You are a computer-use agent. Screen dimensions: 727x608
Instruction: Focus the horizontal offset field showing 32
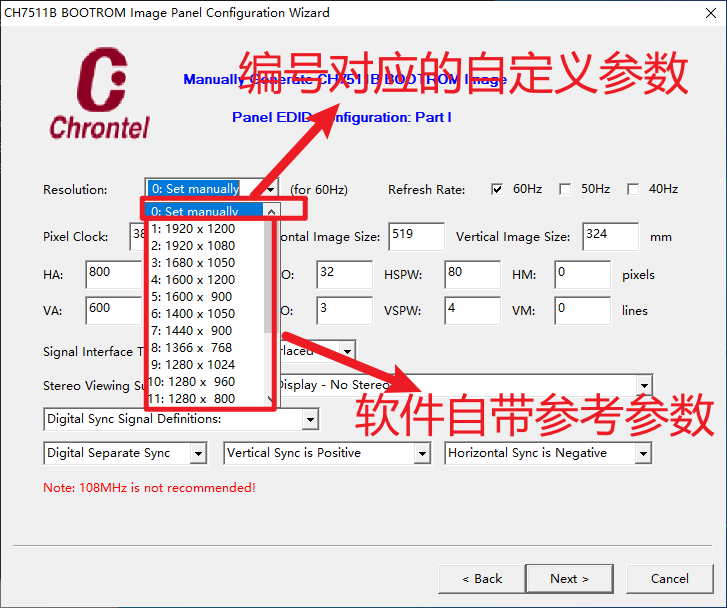point(344,275)
